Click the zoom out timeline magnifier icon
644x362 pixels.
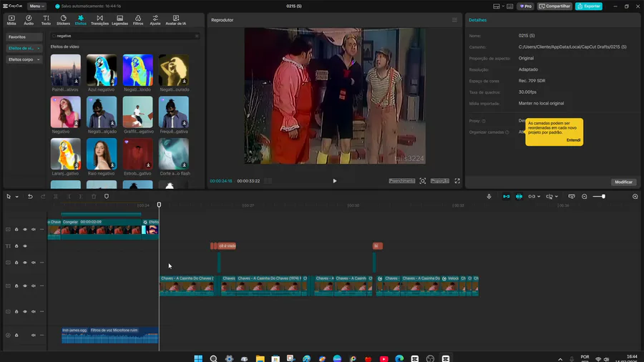click(x=585, y=196)
